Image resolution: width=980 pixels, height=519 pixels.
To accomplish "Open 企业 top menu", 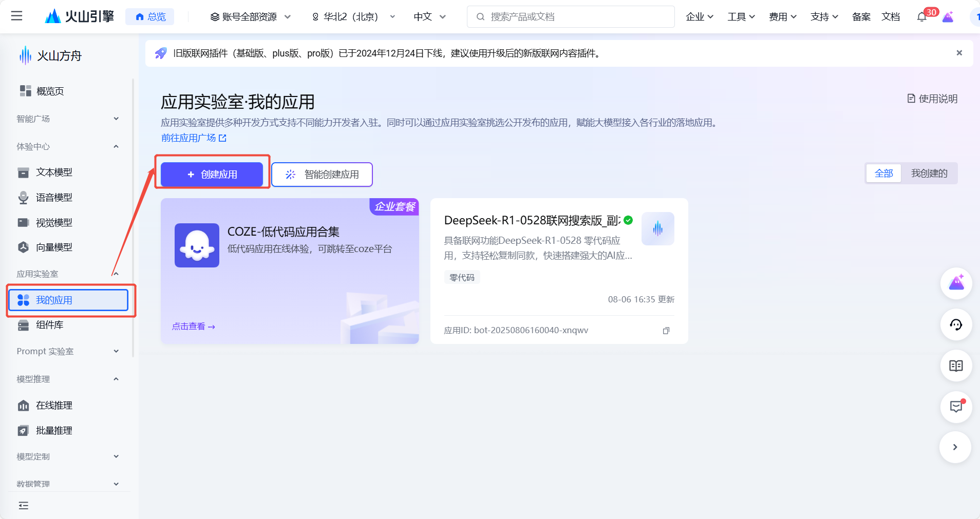I will pyautogui.click(x=700, y=17).
